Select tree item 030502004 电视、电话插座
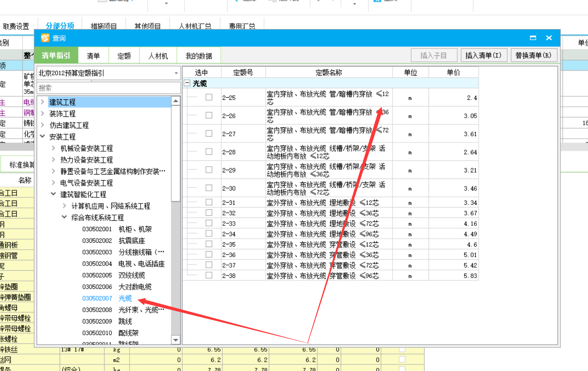588x371 pixels. tap(123, 264)
